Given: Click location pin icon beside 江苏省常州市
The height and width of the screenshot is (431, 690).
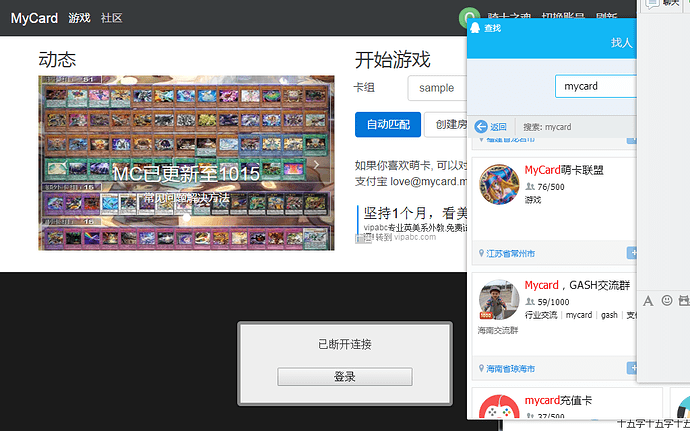Looking at the screenshot, I should (481, 253).
